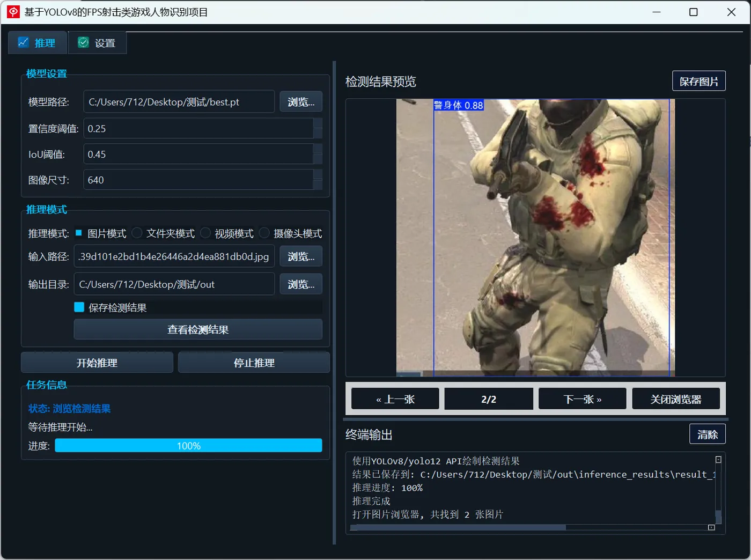
Task: Switch to the 设置 tab
Action: (97, 43)
